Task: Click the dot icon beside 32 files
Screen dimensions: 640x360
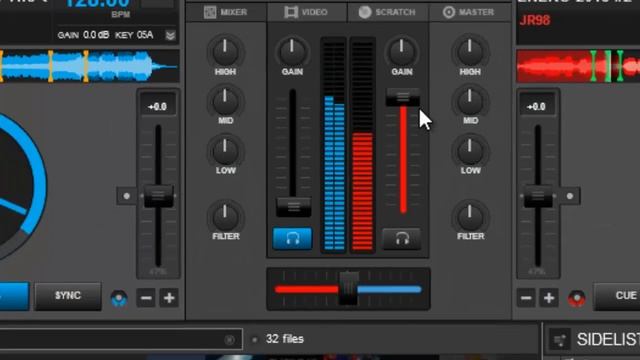Action: click(255, 339)
